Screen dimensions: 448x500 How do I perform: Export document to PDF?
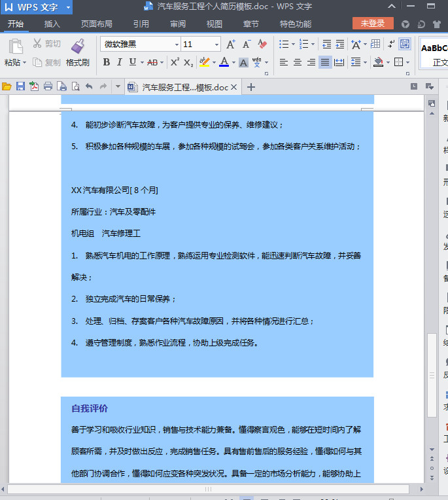point(34,86)
